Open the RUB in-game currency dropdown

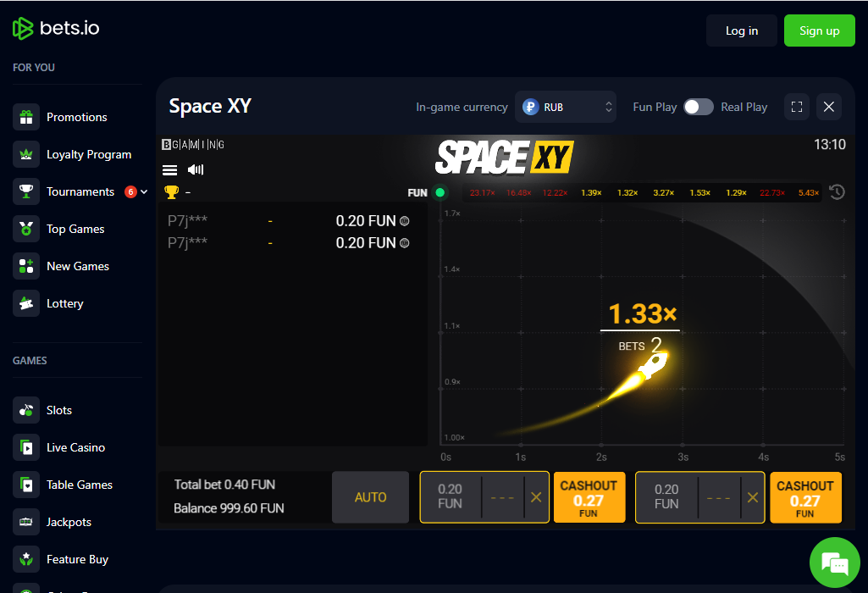pyautogui.click(x=565, y=107)
